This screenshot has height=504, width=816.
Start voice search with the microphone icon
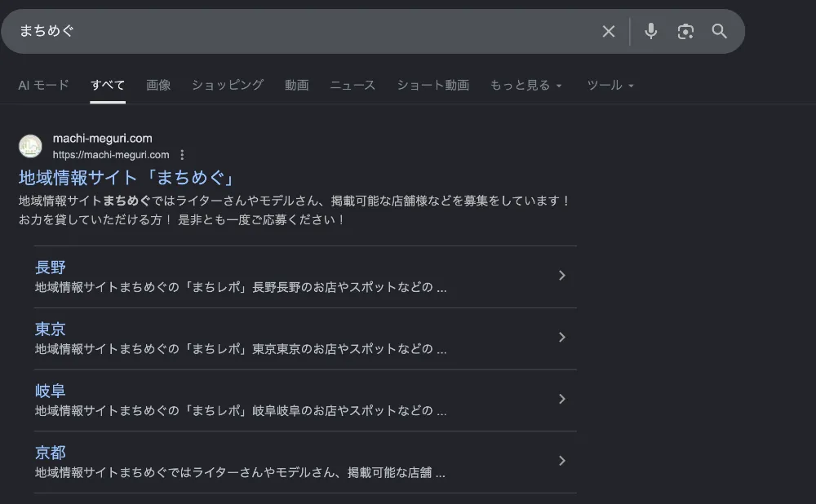click(650, 31)
